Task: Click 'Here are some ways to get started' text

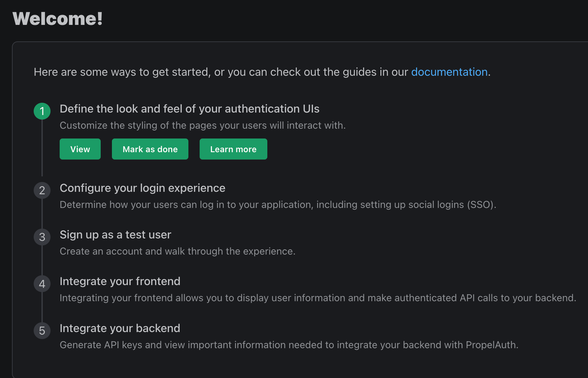Action: 262,72
